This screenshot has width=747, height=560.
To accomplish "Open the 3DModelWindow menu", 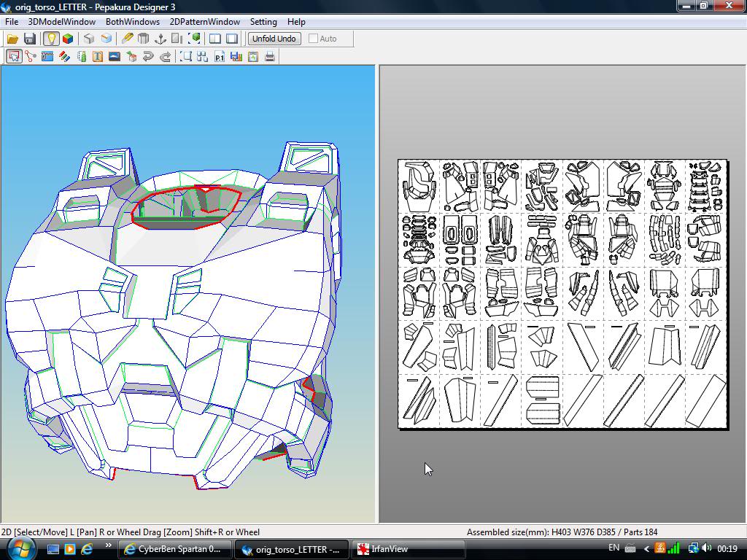I will 62,22.
